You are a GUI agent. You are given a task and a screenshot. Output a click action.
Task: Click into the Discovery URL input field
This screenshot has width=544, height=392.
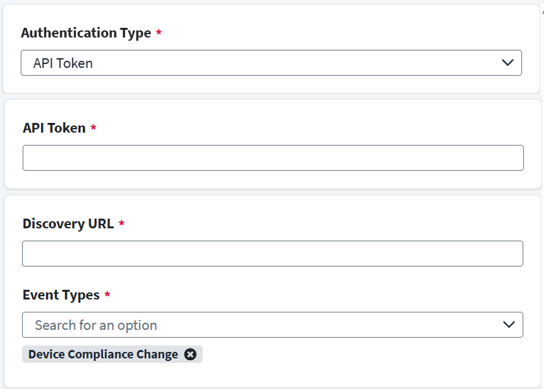point(273,254)
